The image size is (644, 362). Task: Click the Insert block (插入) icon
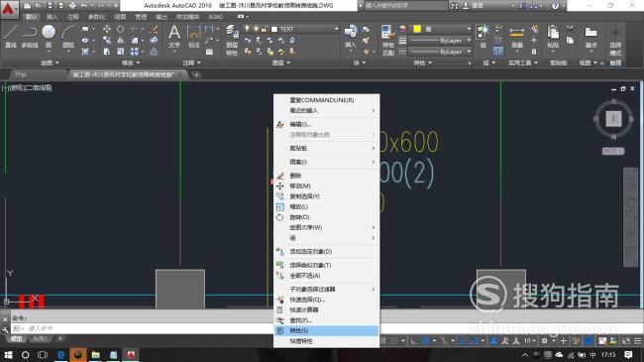click(351, 36)
